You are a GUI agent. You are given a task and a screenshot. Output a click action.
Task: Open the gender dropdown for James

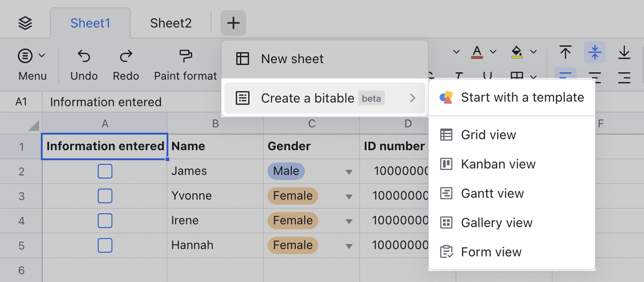pyautogui.click(x=349, y=172)
